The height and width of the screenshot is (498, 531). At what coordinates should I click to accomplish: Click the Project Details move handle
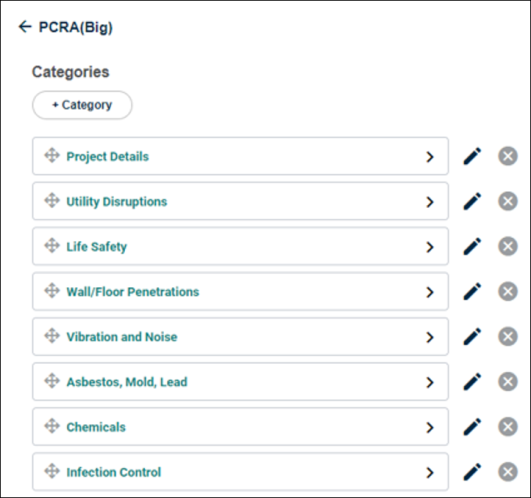click(52, 155)
